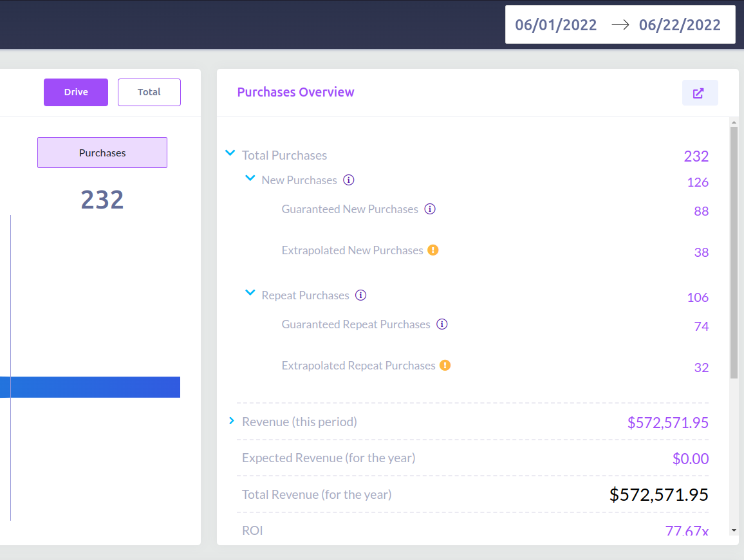Click info icon beside New Purchases
Viewport: 744px width, 560px height.
point(349,180)
